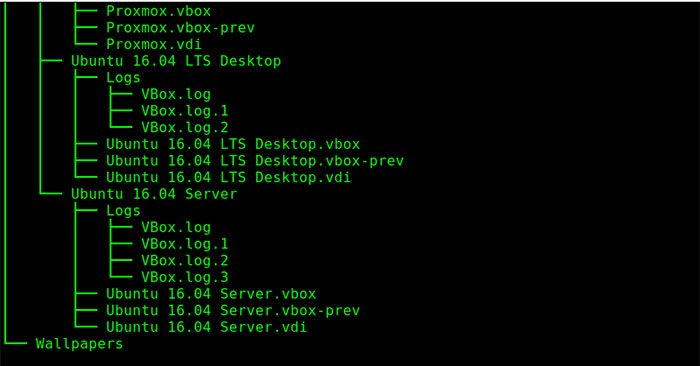Viewport: 700px width, 366px height.
Task: Select VBox.log under Desktop Logs
Action: (x=176, y=94)
